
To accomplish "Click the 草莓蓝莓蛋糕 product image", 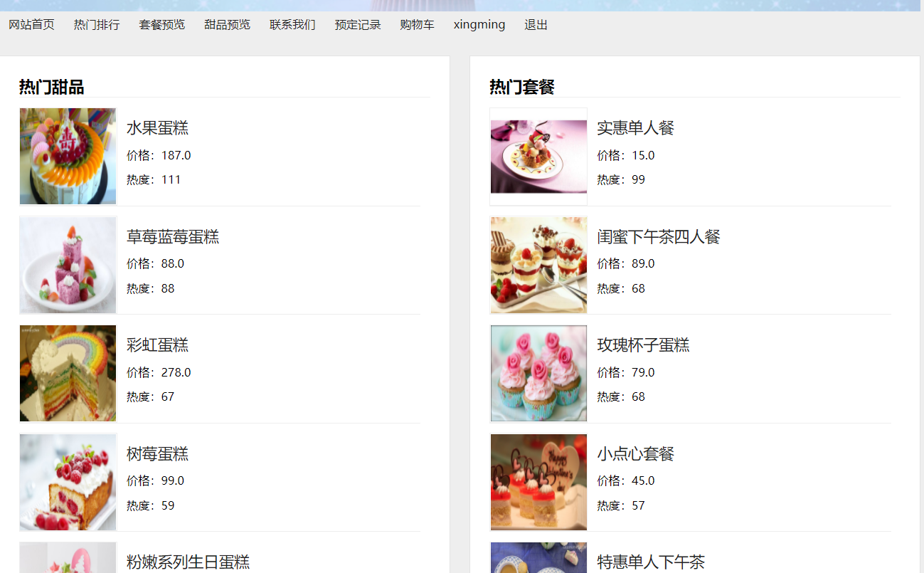I will [68, 265].
